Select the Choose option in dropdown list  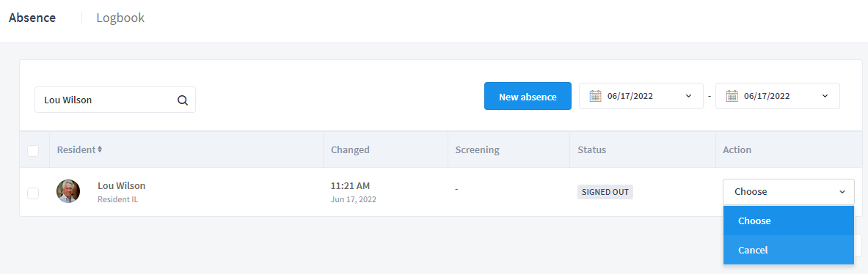788,221
